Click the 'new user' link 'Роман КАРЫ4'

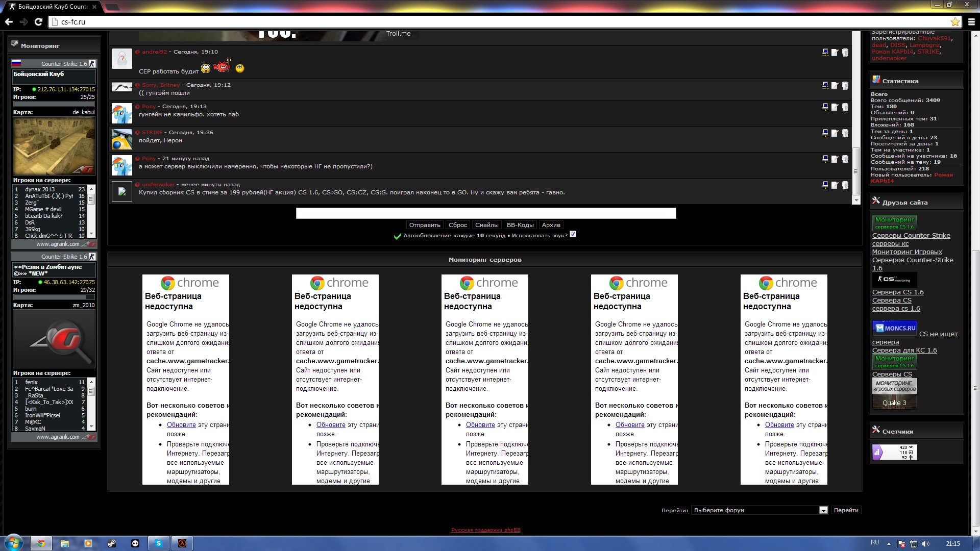[x=912, y=178]
